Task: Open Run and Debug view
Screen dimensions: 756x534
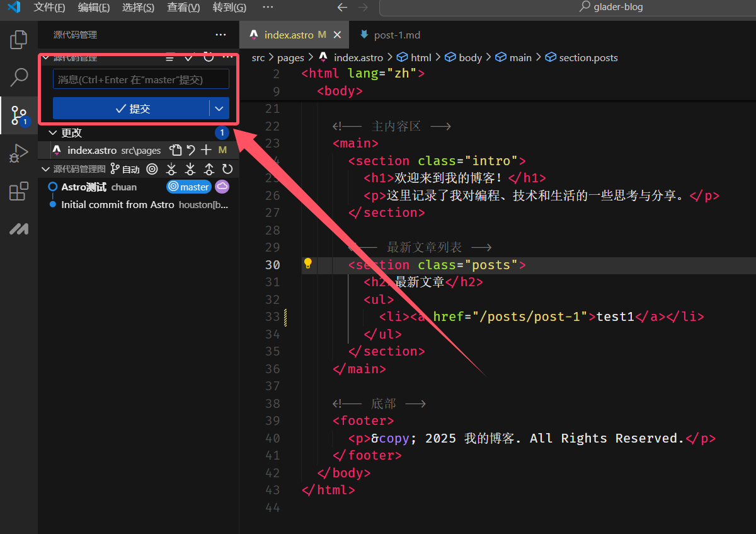Action: (19, 153)
